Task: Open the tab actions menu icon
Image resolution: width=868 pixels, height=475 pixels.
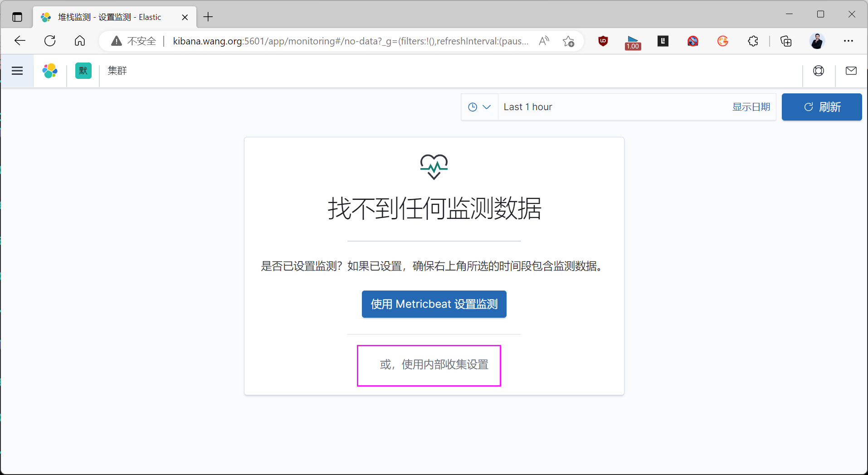Action: (x=17, y=17)
